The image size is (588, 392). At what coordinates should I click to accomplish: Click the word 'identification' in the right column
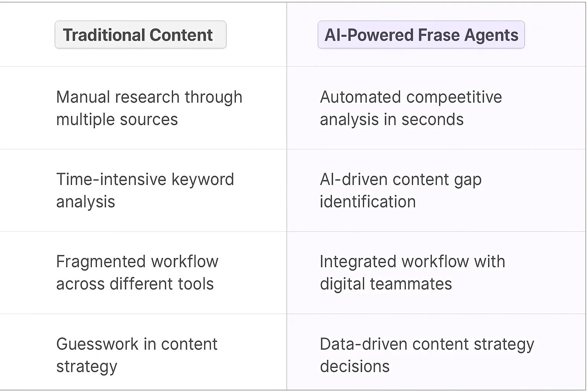click(x=367, y=202)
